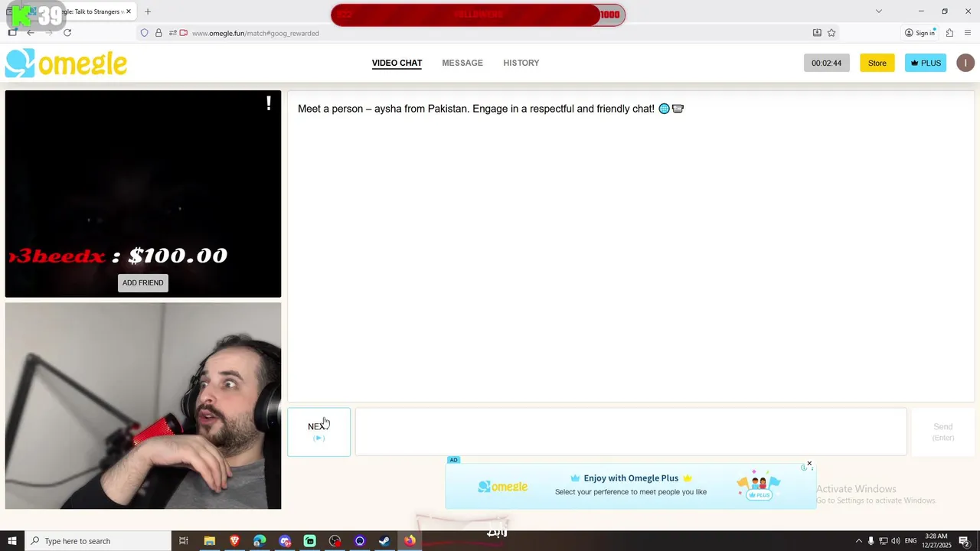Click the 'Meet a person – aysha from Pakistan' message
Image resolution: width=980 pixels, height=551 pixels.
point(491,109)
